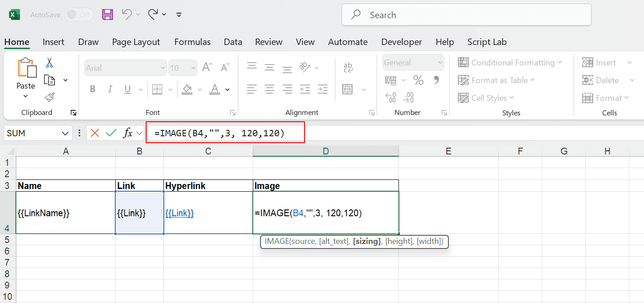The width and height of the screenshot is (644, 303).
Task: Switch to the Page Layout tab
Action: point(136,42)
